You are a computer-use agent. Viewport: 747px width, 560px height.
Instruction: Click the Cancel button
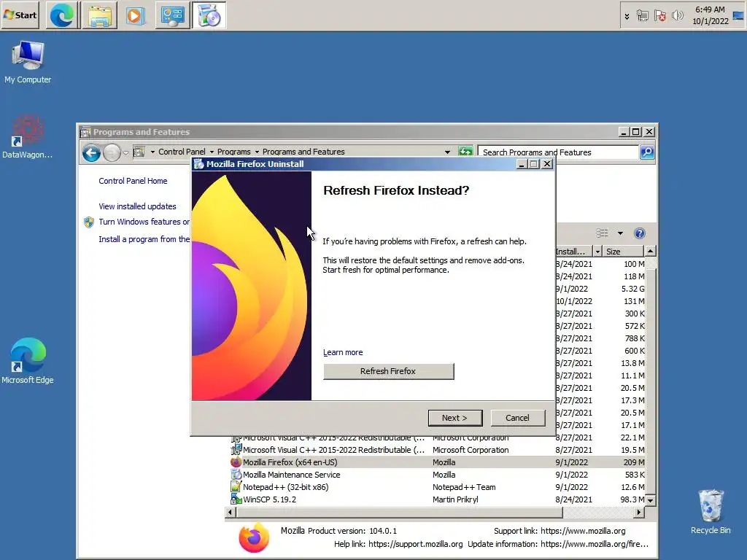pyautogui.click(x=517, y=418)
